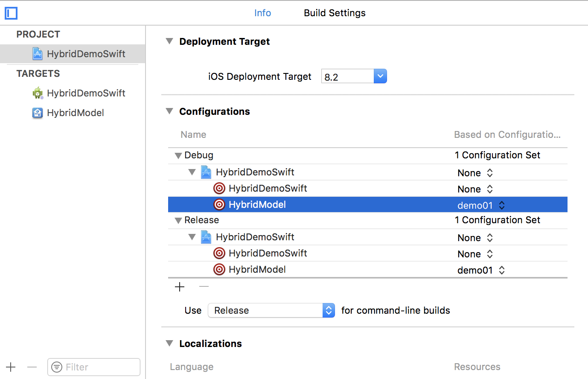
Task: Click the navigator toggle icon in the top-left corner
Action: pos(11,13)
